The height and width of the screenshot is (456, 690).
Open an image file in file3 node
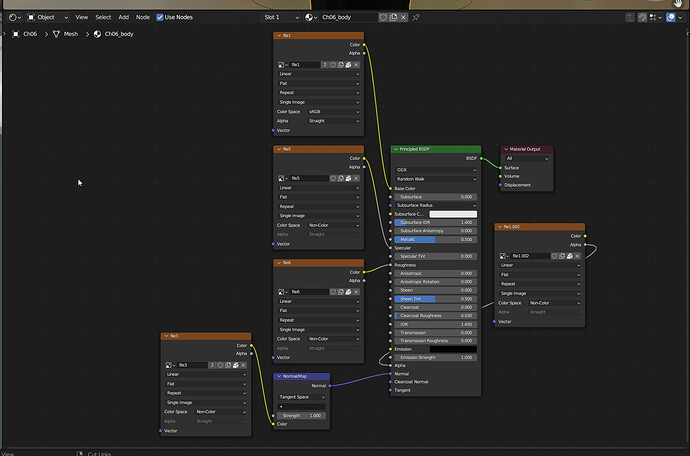235,365
